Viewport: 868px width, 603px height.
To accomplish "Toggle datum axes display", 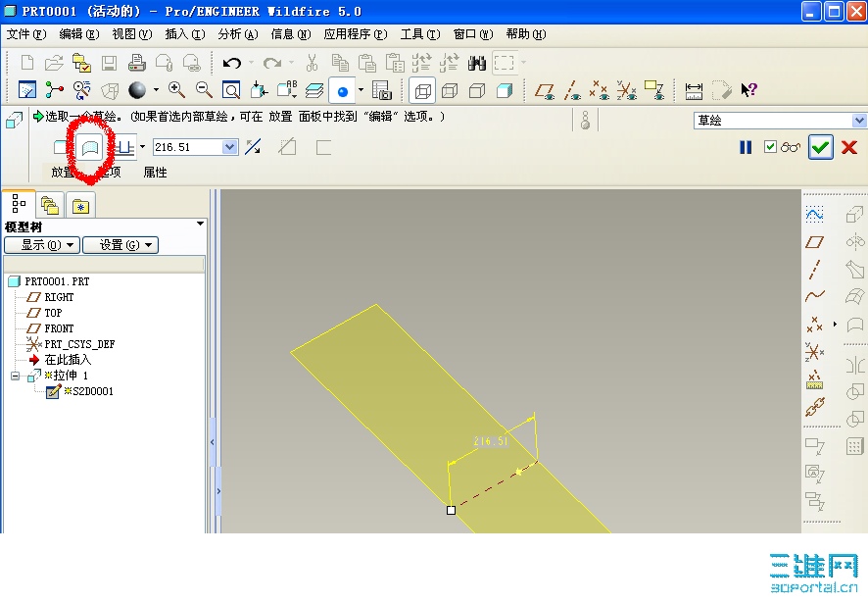I will (572, 90).
